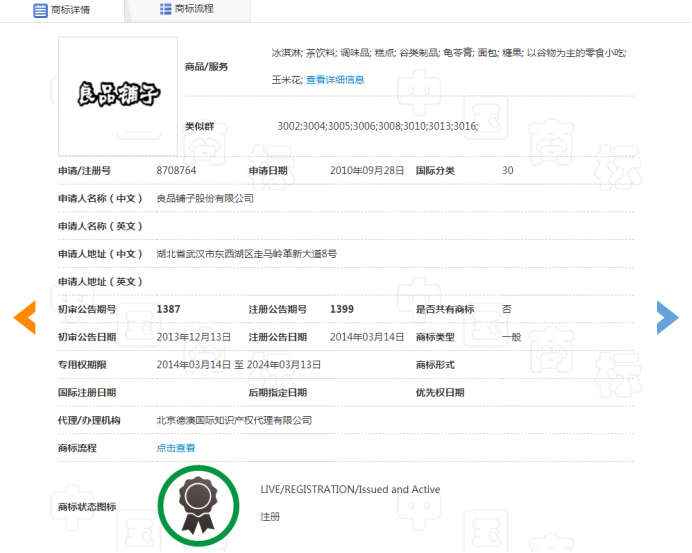The image size is (692, 553).
Task: Click the application date 2010年09月28日
Action: [367, 171]
